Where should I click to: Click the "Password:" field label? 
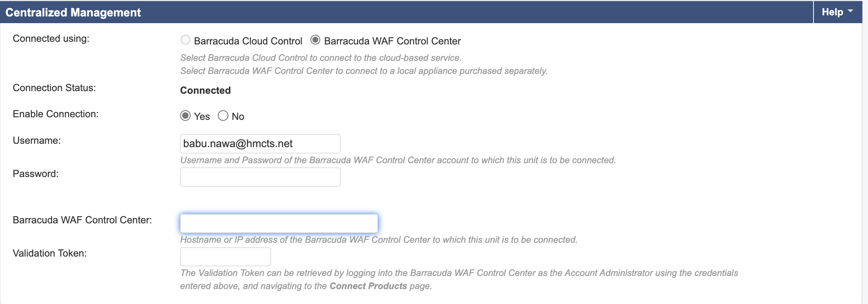click(x=35, y=174)
